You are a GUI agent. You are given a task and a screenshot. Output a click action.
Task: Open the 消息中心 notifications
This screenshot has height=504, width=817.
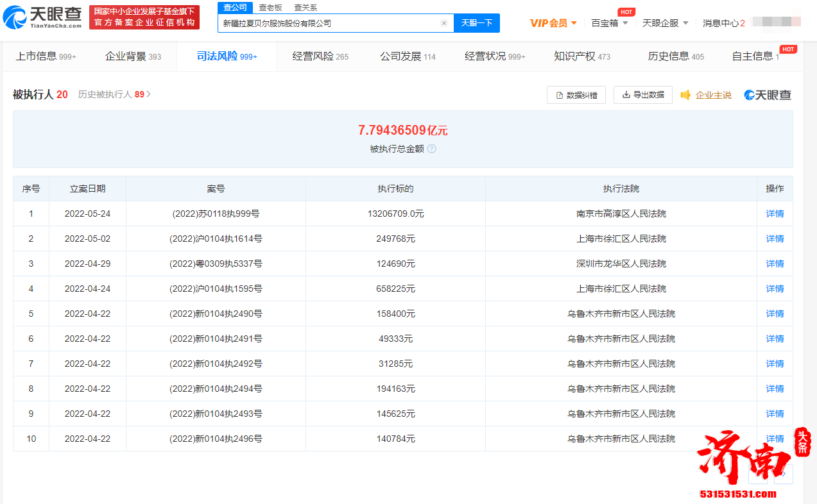tap(723, 23)
